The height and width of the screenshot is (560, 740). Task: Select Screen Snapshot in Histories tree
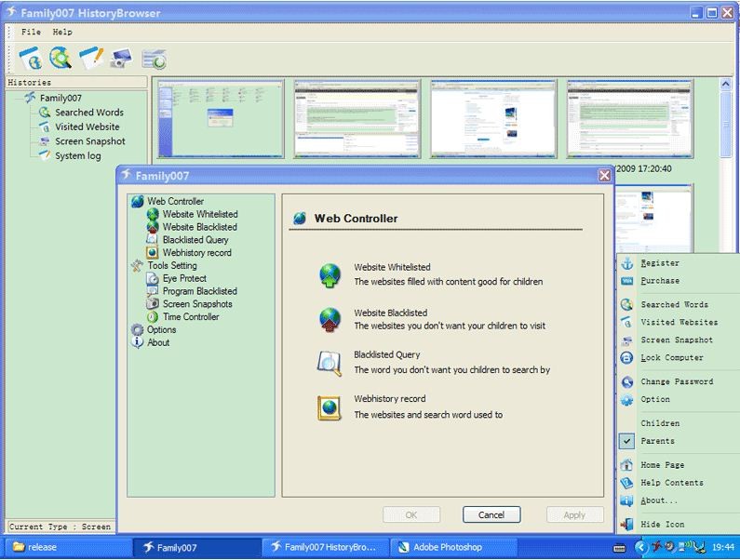pos(90,141)
